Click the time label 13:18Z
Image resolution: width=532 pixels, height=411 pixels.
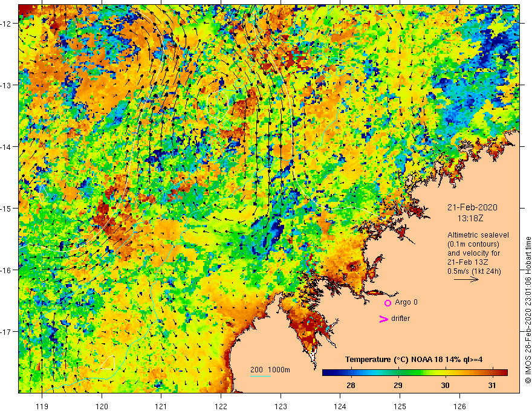(470, 218)
